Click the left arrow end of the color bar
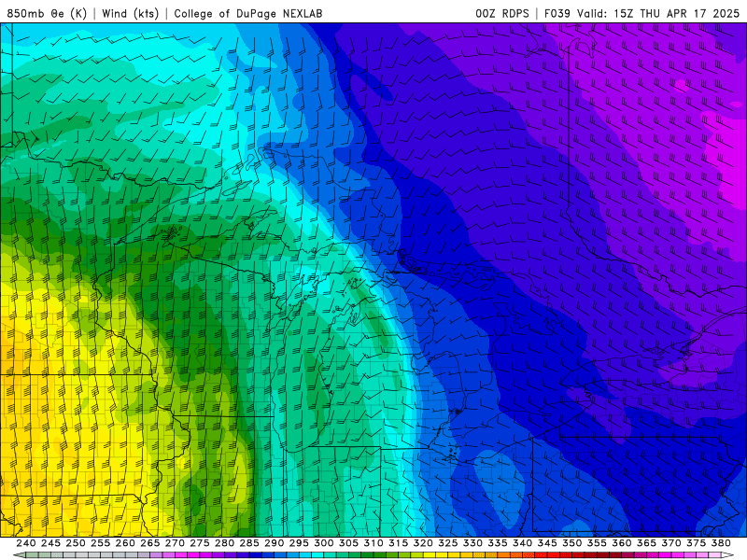This screenshot has width=747, height=560. tap(19, 555)
